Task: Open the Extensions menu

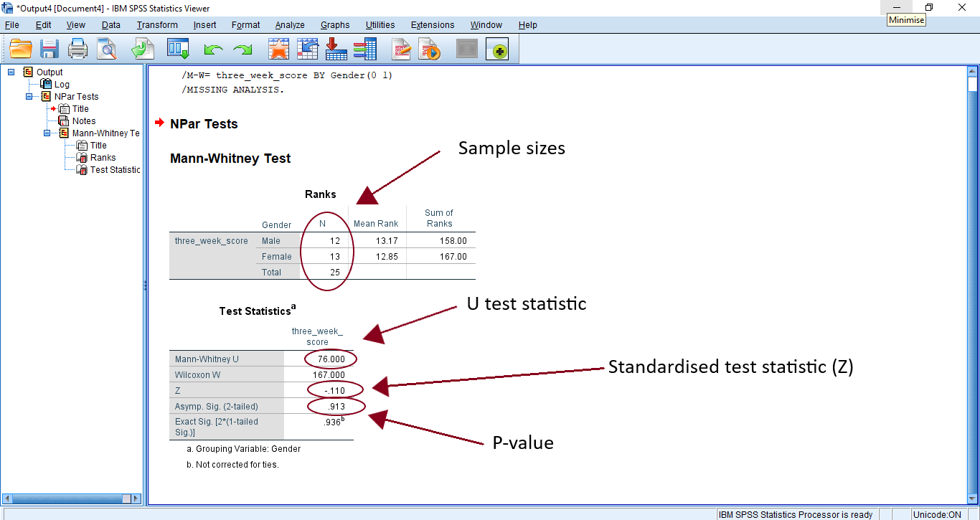Action: 433,25
